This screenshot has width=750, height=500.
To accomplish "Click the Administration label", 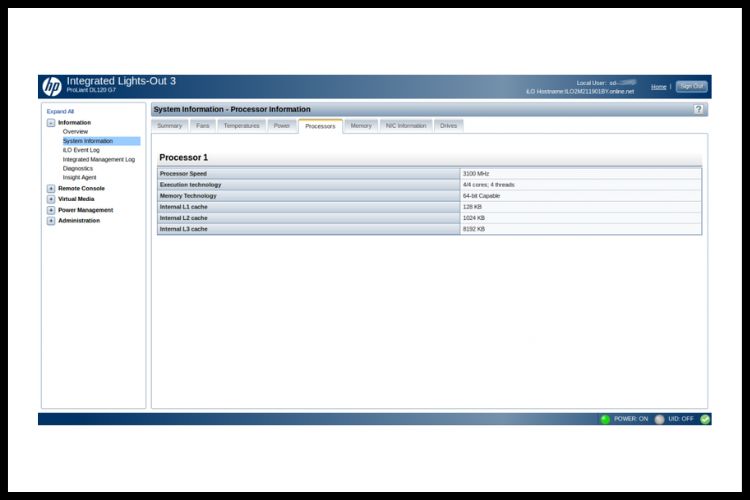I will click(x=79, y=221).
